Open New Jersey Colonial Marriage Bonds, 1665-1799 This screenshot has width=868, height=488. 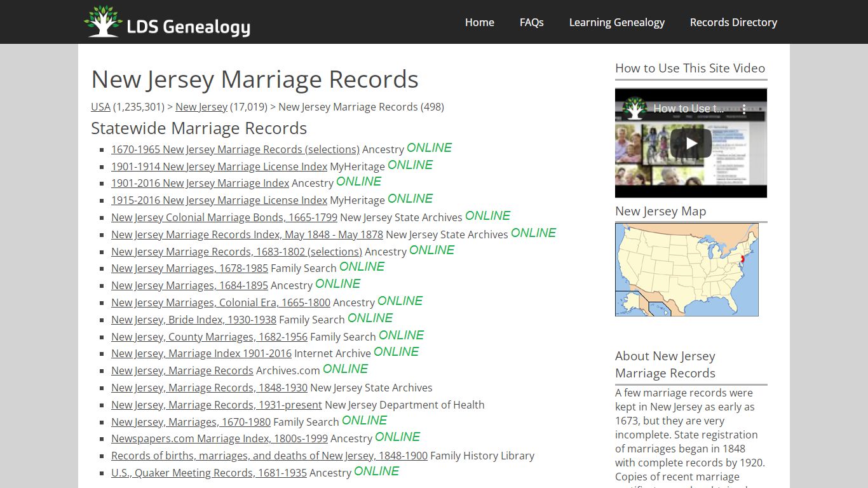(x=224, y=217)
